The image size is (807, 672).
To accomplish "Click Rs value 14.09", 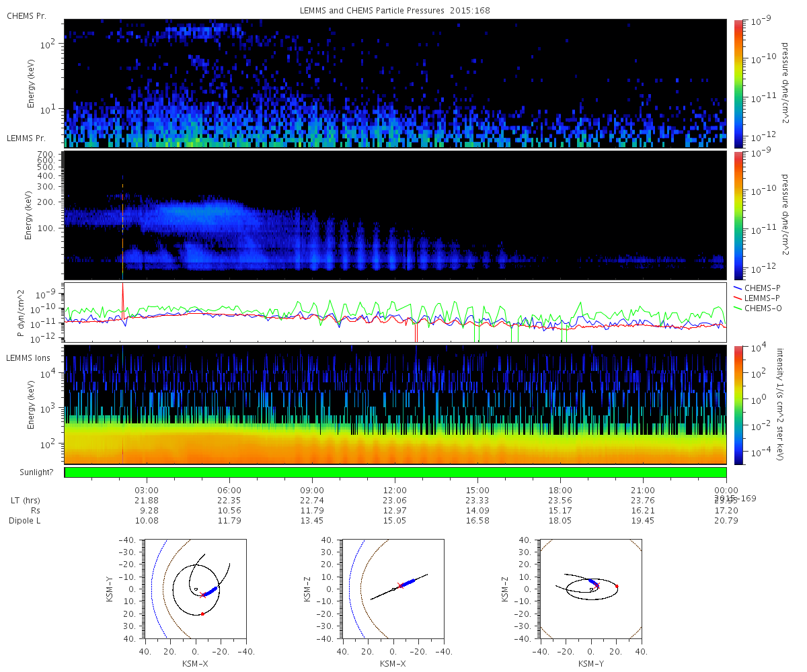I will (478, 511).
